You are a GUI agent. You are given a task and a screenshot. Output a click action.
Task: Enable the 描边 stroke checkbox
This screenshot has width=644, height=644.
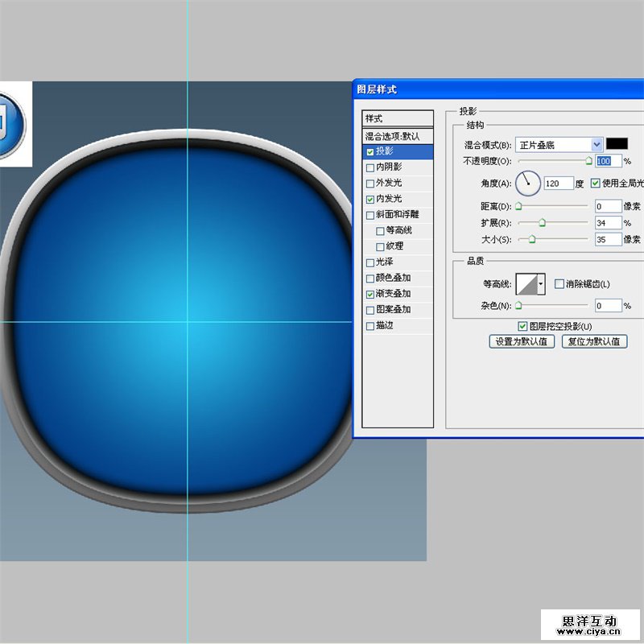(370, 326)
